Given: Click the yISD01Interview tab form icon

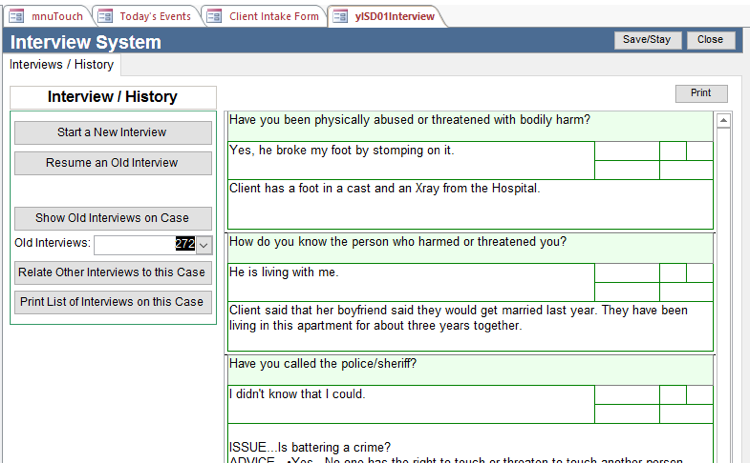Looking at the screenshot, I should coord(340,16).
